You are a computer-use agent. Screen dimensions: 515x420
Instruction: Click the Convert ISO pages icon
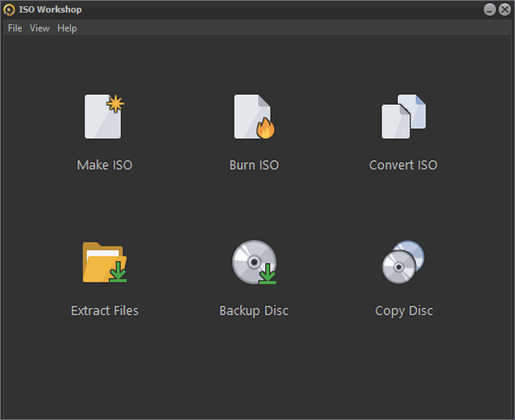(404, 116)
